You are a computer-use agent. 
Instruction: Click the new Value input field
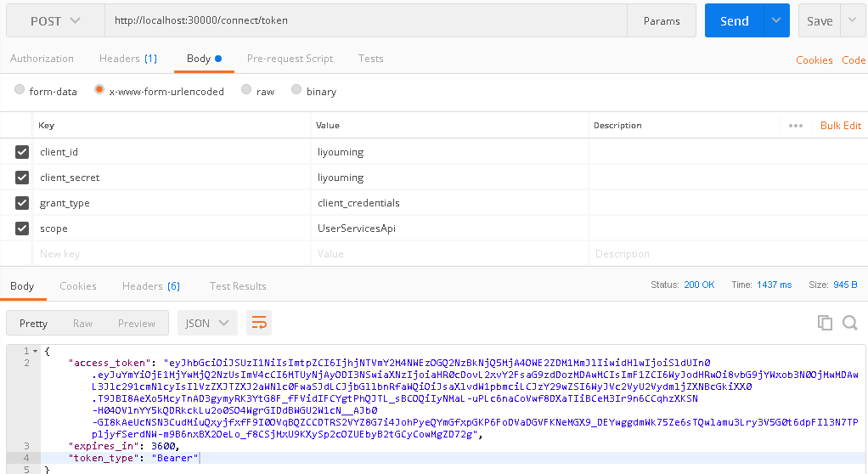pyautogui.click(x=449, y=254)
